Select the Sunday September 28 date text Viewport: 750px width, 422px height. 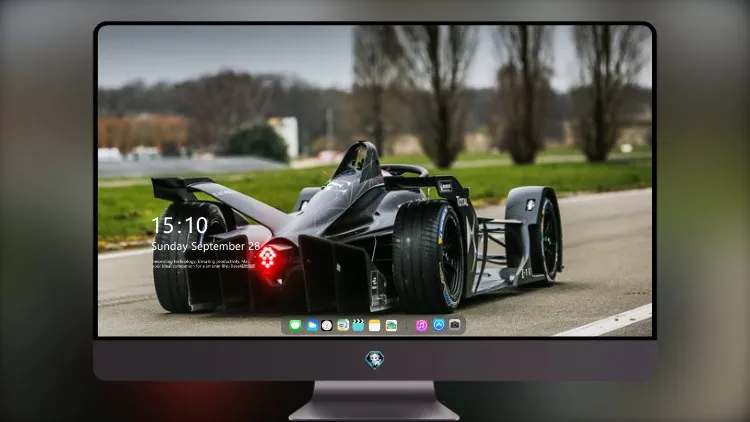pyautogui.click(x=206, y=246)
